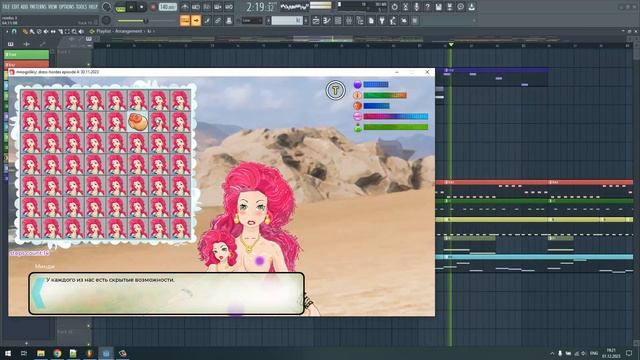Toggle wait for input before playing
Screen dimensions: 640x360
point(196,7)
